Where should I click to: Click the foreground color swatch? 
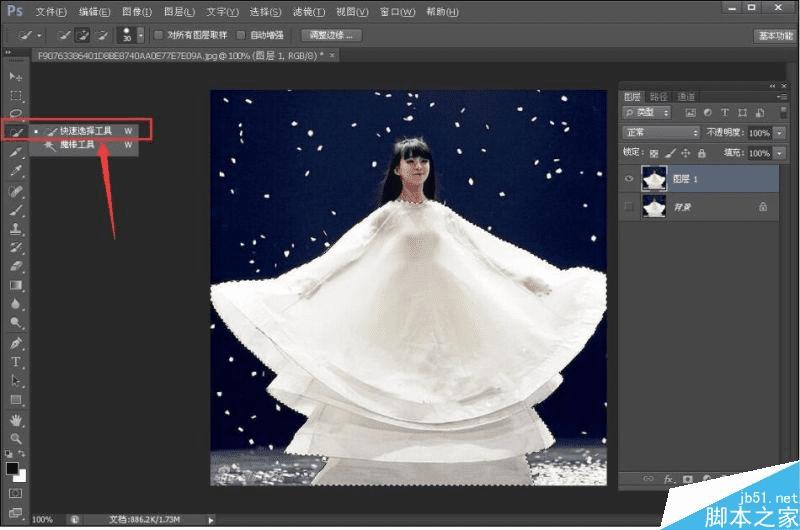click(13, 468)
